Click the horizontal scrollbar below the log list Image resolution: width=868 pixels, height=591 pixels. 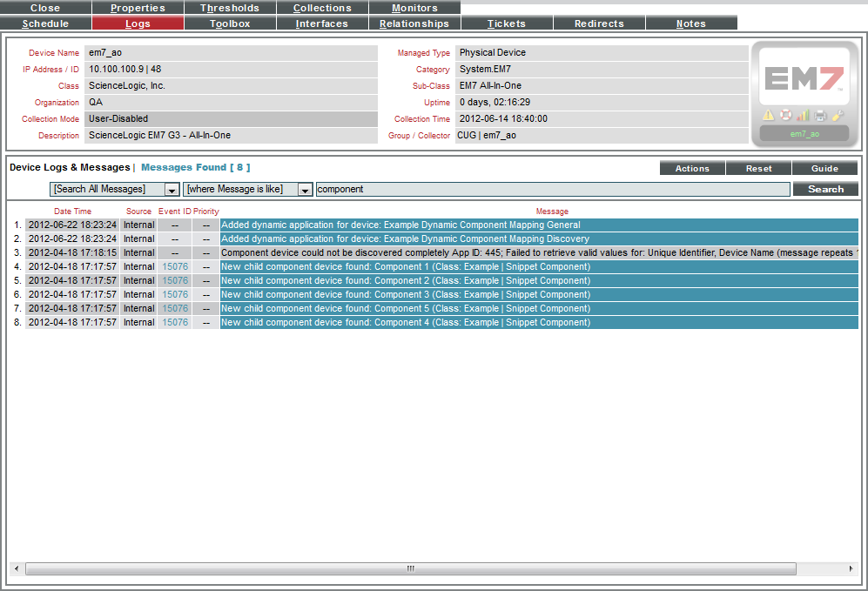pyautogui.click(x=409, y=567)
